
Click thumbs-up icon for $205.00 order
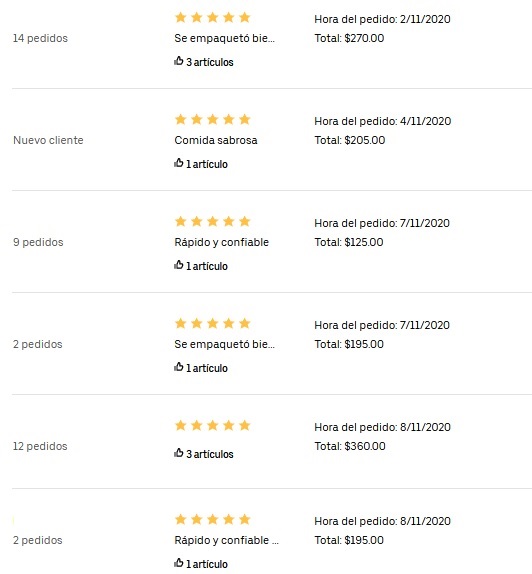[178, 163]
